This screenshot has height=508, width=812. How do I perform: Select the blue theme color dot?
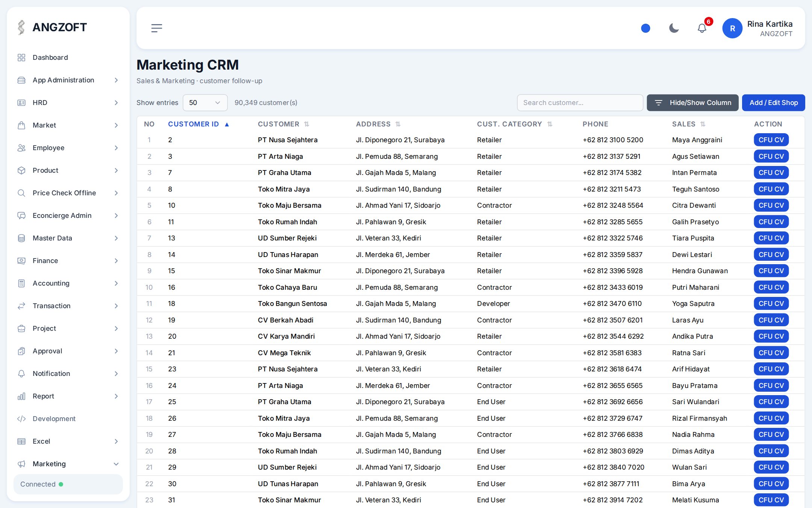(645, 28)
